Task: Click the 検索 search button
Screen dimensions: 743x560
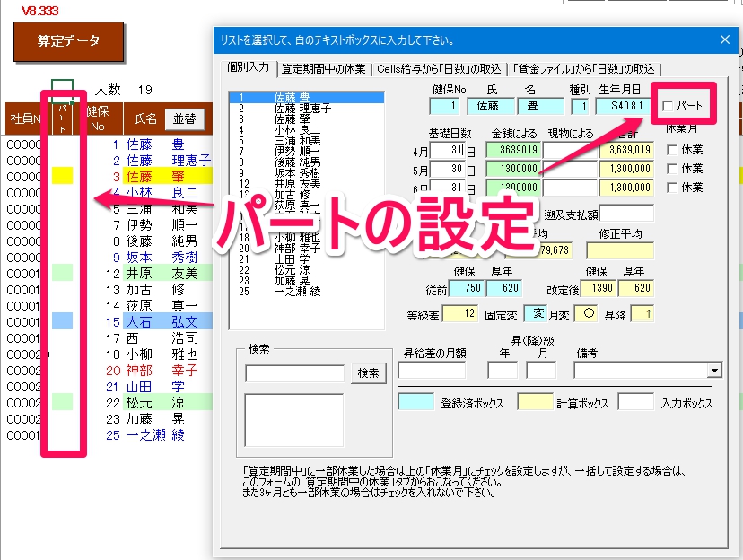Action: (369, 373)
